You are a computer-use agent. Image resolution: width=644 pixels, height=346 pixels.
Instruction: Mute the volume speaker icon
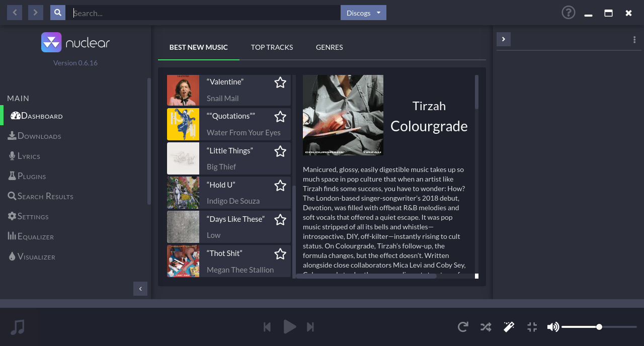pyautogui.click(x=552, y=327)
